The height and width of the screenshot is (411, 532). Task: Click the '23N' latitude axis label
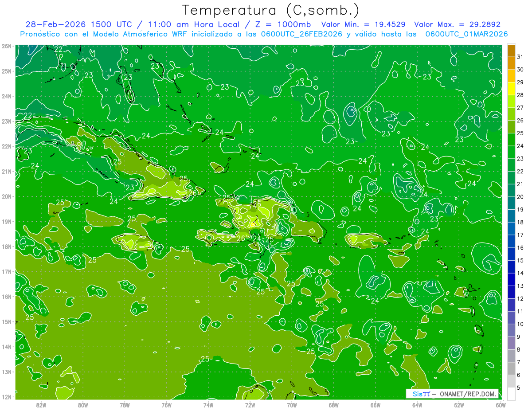[6, 121]
